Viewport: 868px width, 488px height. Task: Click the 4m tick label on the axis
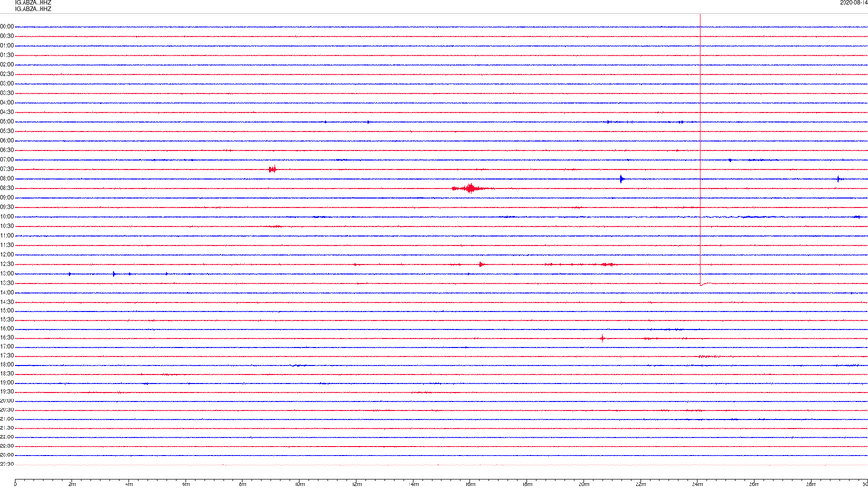[129, 484]
